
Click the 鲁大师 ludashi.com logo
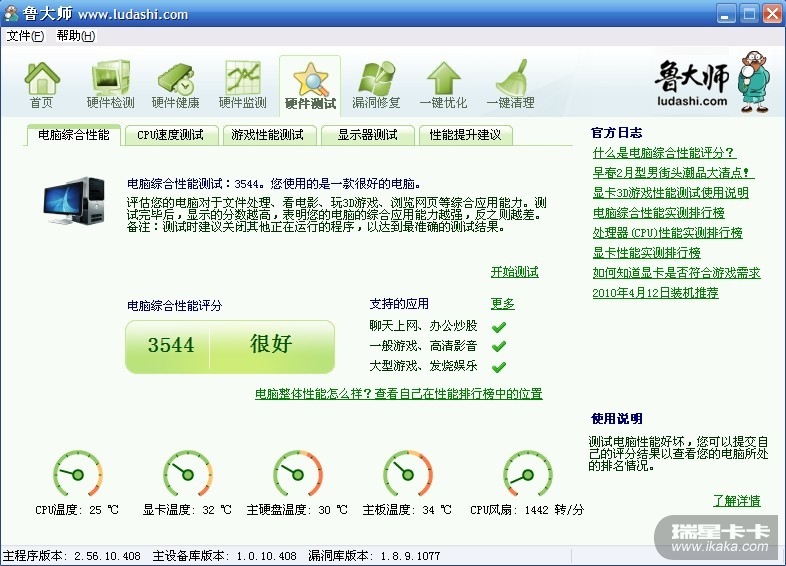click(692, 83)
